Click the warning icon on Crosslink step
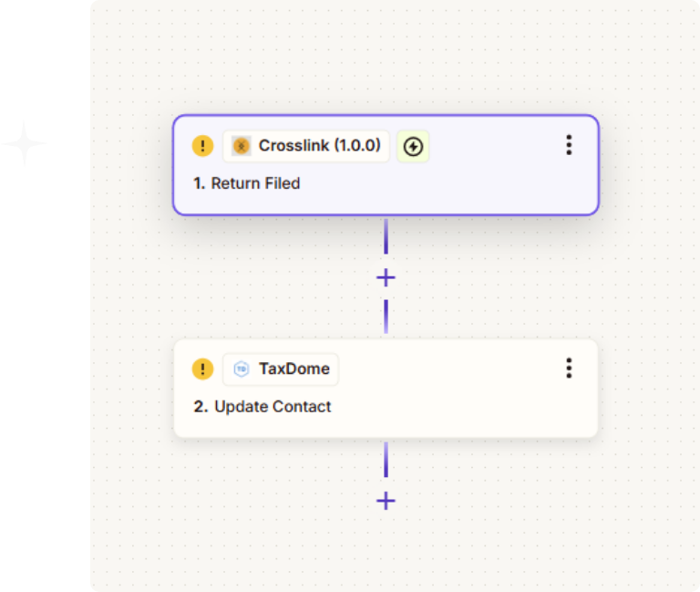The image size is (700, 592). point(202,146)
